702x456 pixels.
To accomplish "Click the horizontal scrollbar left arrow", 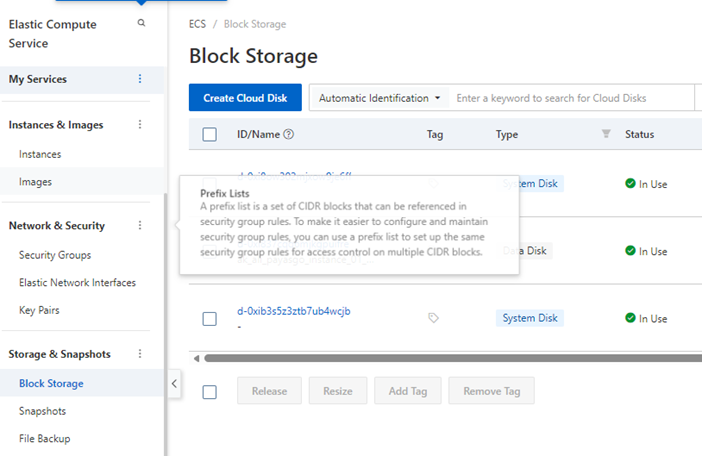I will click(196, 358).
